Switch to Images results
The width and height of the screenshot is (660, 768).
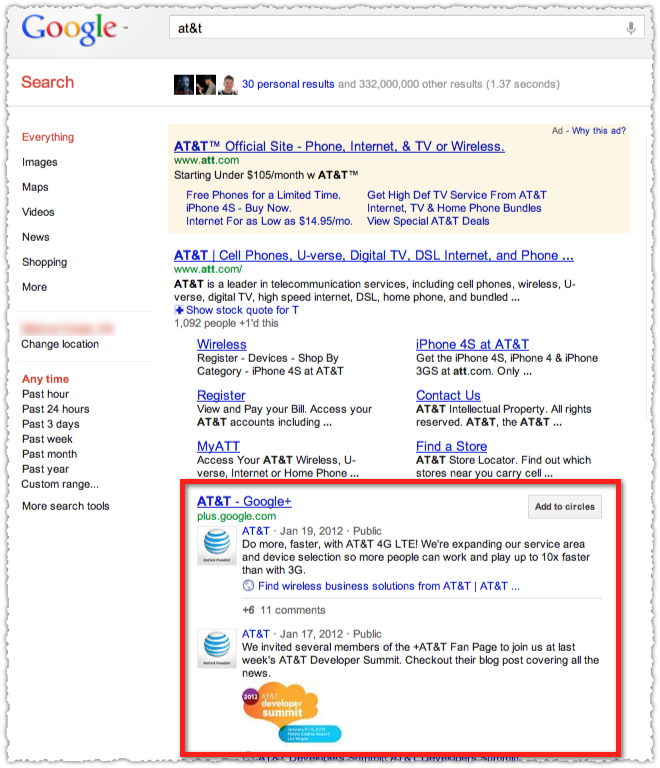click(x=40, y=162)
